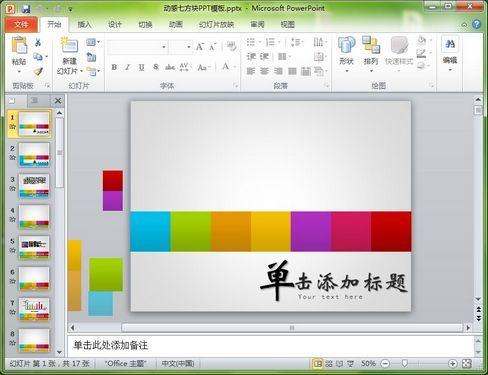Start slideshow from status bar icon
Viewport: 488px width, 375px height.
coord(350,364)
